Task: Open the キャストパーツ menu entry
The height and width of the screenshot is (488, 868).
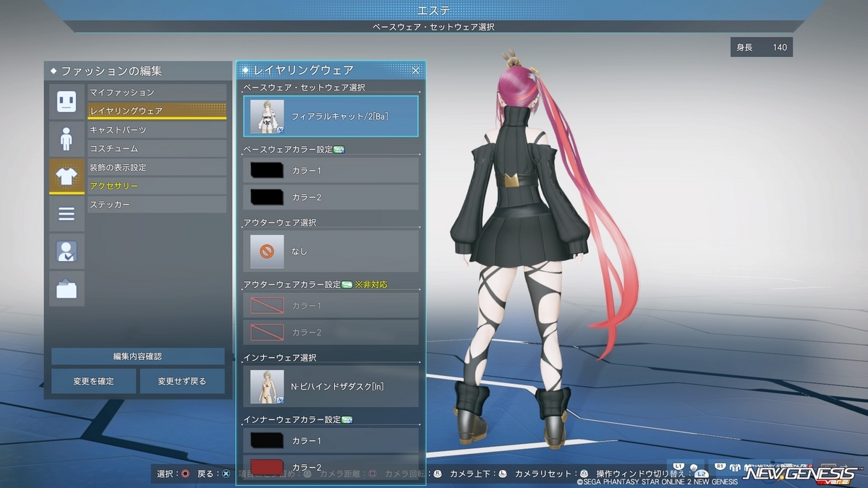Action: [157, 129]
